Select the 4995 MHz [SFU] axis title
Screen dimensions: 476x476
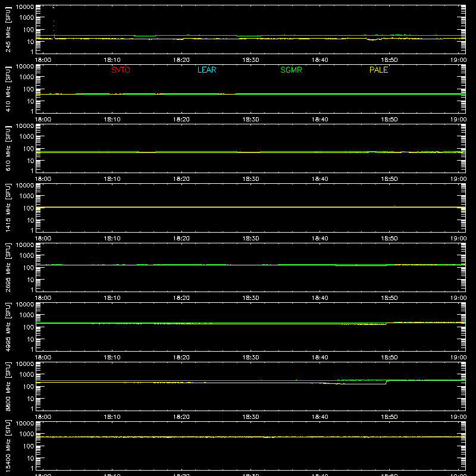8,327
